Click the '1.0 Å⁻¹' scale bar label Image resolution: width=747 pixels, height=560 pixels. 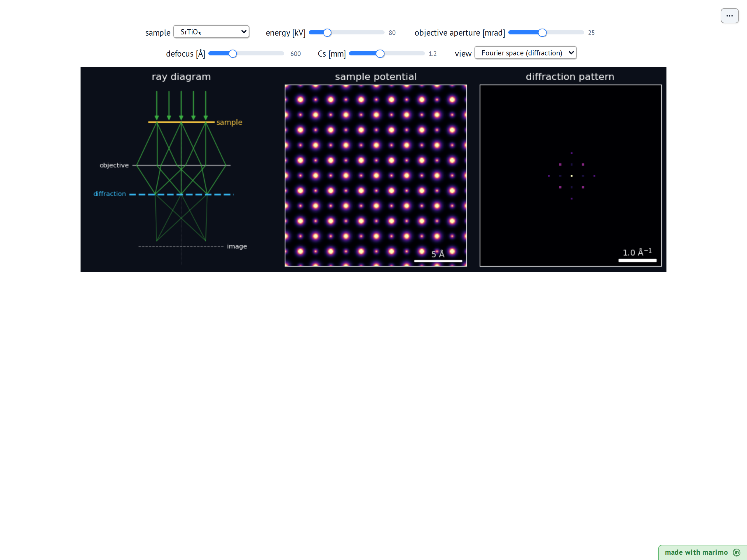tap(637, 252)
